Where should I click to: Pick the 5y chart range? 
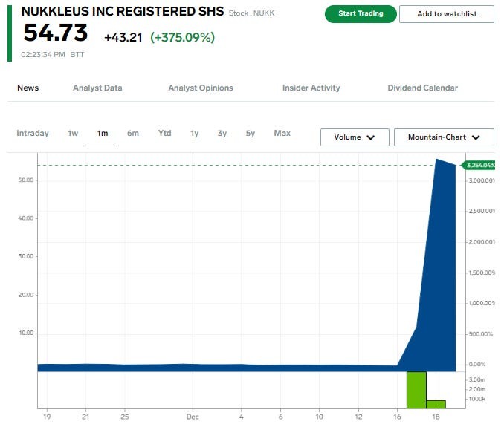coord(251,134)
